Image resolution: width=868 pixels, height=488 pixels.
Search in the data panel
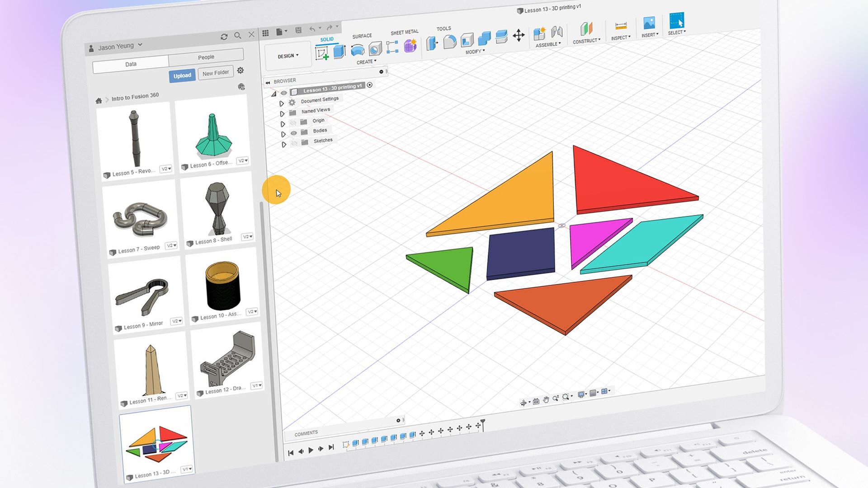(x=238, y=35)
